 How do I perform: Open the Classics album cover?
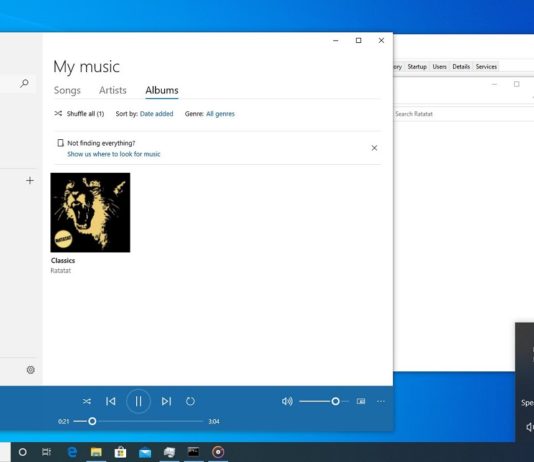(90, 212)
